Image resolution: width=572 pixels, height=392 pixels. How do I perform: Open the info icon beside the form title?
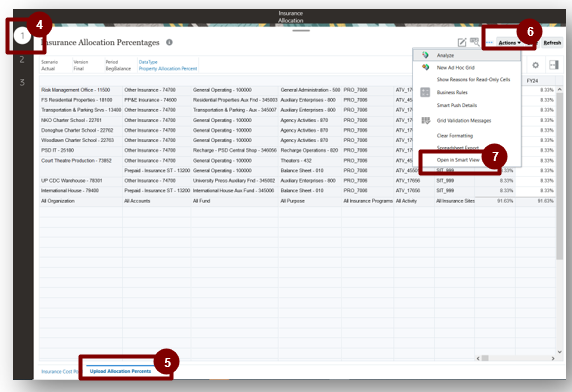[x=169, y=42]
